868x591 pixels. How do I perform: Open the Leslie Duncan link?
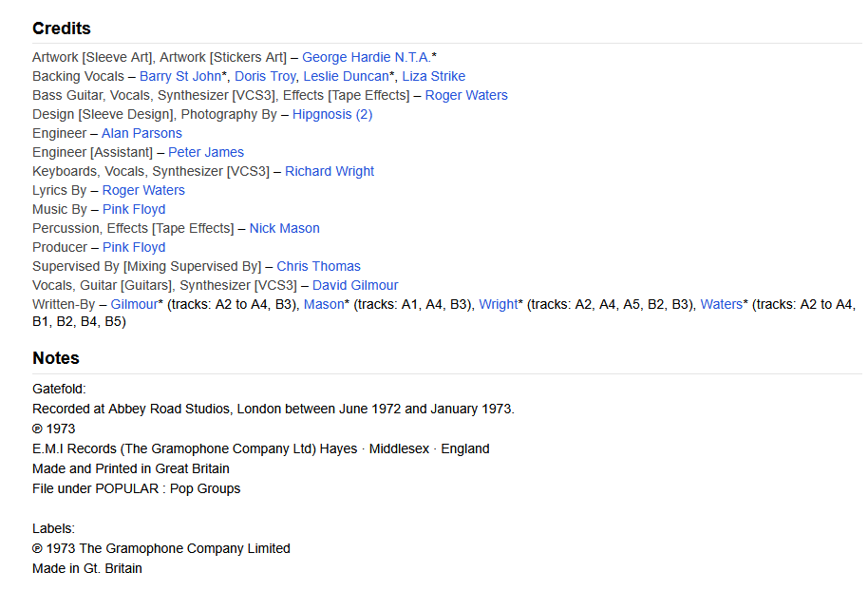[x=346, y=76]
